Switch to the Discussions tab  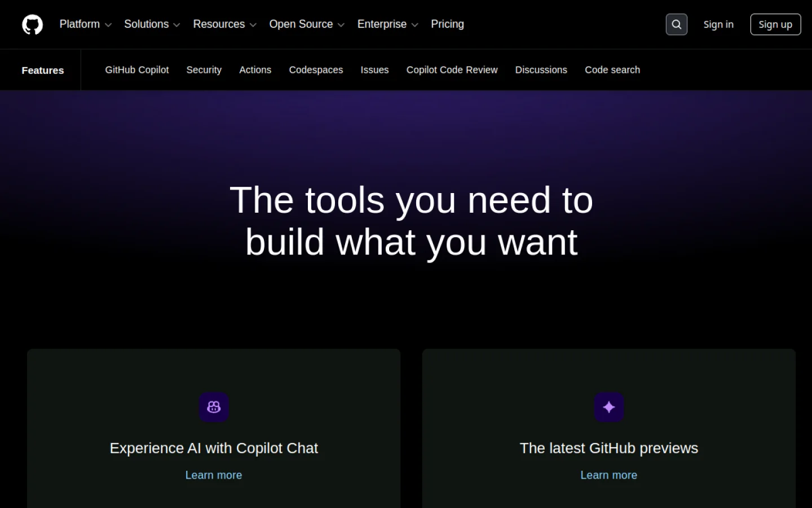tap(541, 70)
